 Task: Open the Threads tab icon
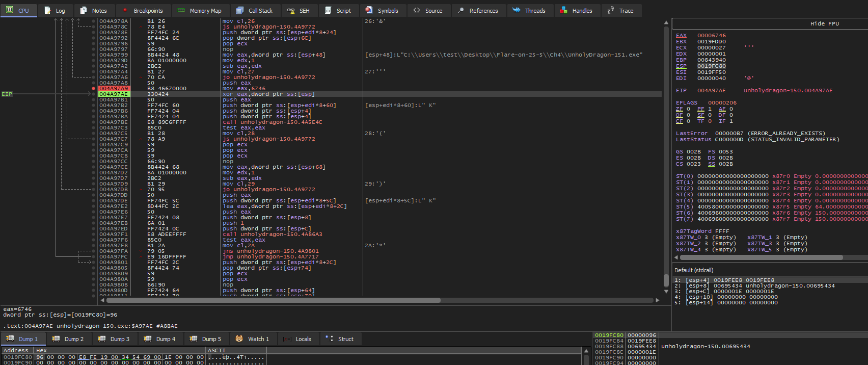pyautogui.click(x=516, y=11)
